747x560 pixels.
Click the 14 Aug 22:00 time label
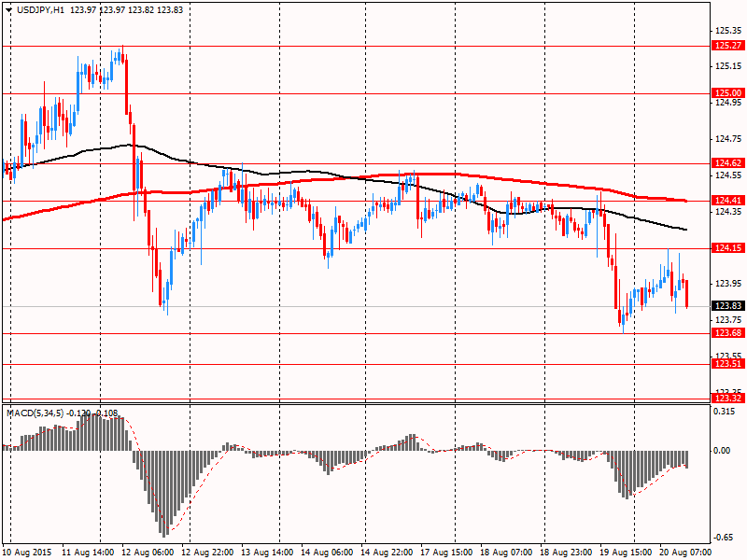point(387,553)
